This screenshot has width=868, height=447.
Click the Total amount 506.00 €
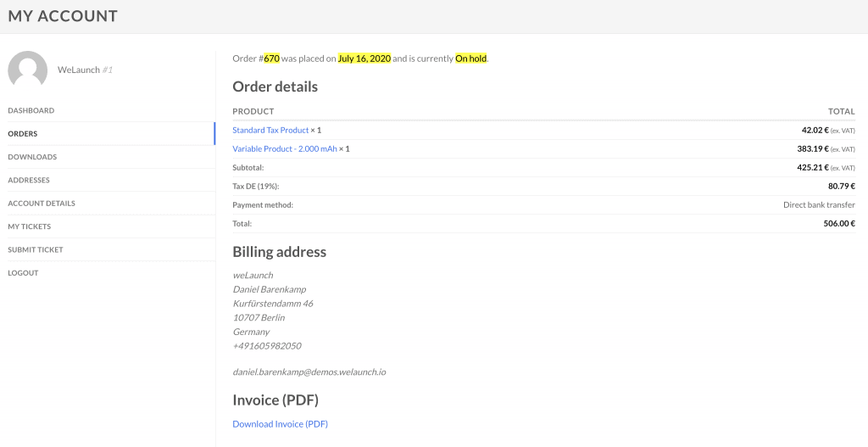tap(839, 224)
